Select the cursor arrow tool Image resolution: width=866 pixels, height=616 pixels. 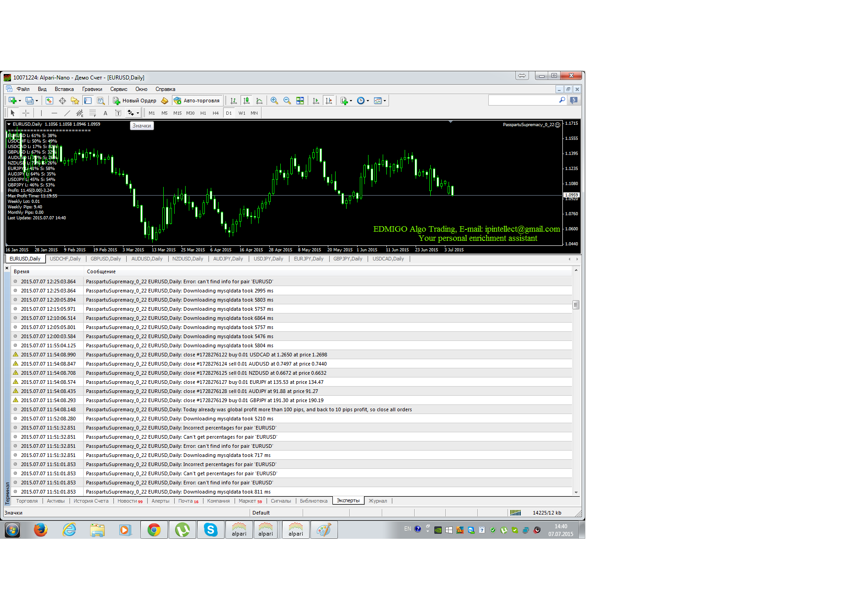coord(13,113)
